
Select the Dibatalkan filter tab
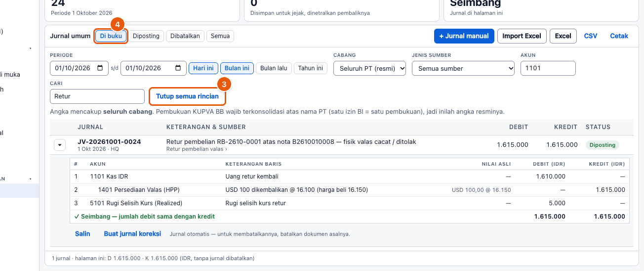coord(185,36)
